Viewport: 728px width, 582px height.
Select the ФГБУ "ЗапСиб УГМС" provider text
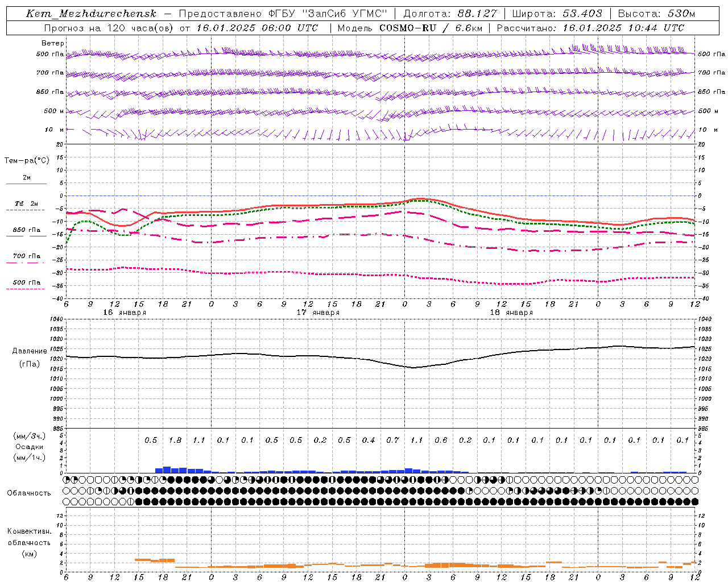(x=328, y=14)
